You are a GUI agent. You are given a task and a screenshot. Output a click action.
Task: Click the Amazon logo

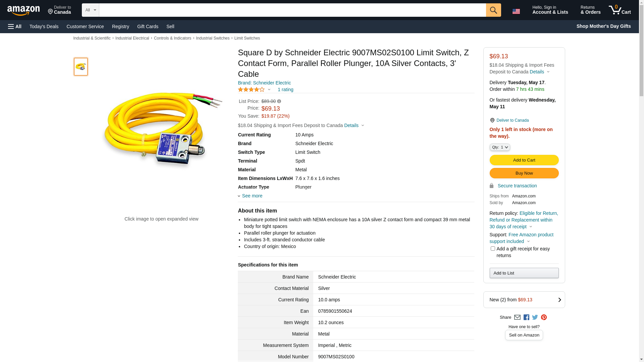click(23, 11)
